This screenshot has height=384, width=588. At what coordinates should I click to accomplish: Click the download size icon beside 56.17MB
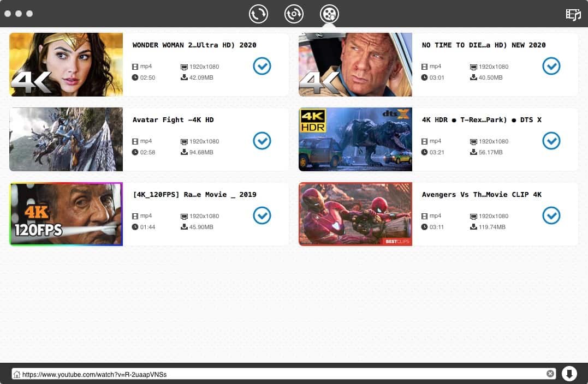pyautogui.click(x=474, y=152)
